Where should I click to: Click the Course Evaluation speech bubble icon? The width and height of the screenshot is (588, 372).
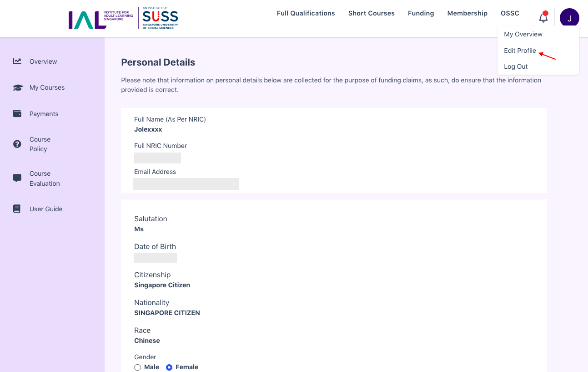pos(17,178)
